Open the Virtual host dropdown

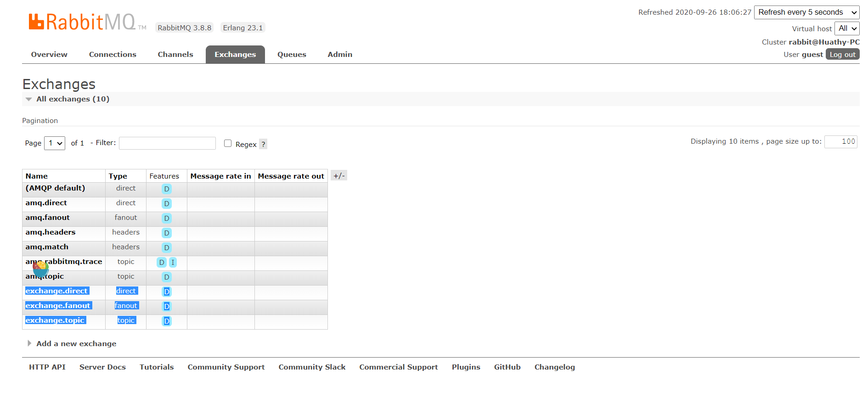(847, 28)
